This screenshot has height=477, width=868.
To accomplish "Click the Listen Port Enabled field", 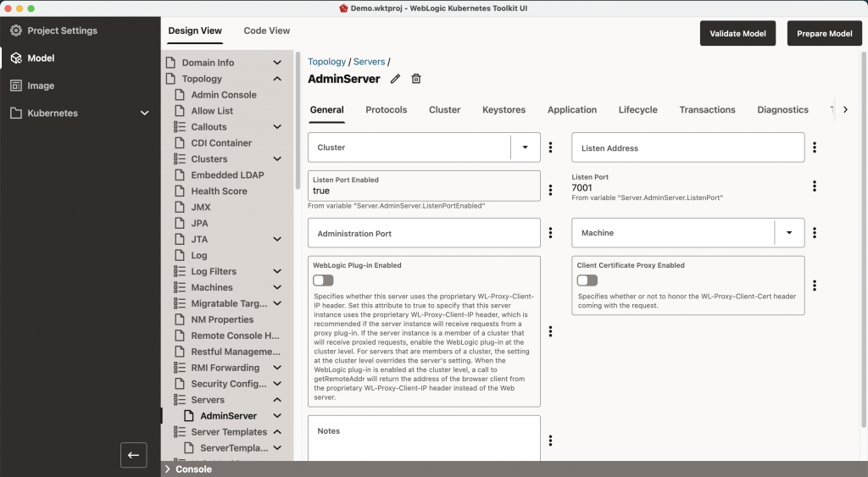I will coord(424,186).
